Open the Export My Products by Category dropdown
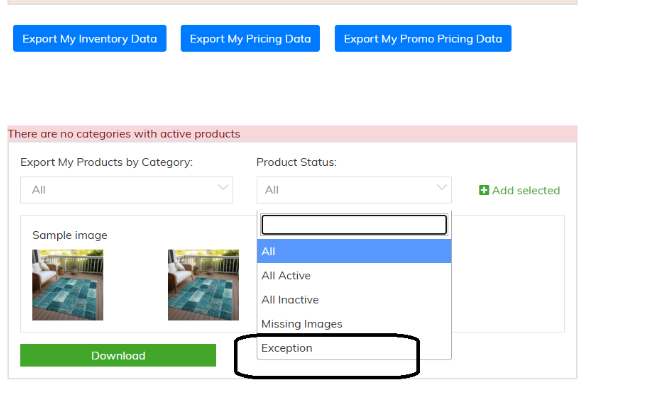Image resolution: width=657 pixels, height=417 pixels. pyautogui.click(x=127, y=190)
